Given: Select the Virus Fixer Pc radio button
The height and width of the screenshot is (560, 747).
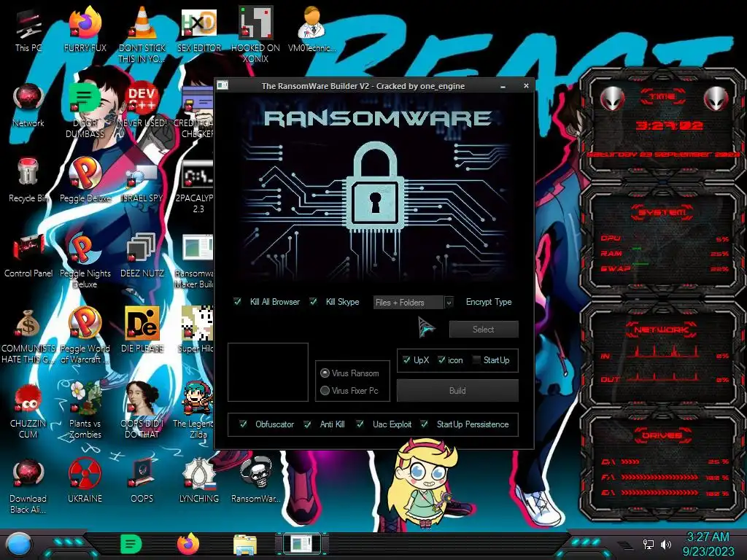Looking at the screenshot, I should coord(325,391).
